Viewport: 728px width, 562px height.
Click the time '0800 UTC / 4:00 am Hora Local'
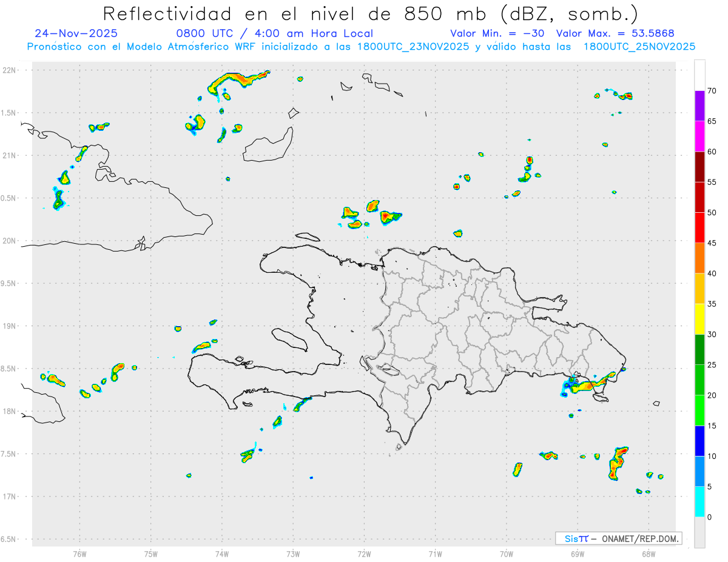pos(274,33)
